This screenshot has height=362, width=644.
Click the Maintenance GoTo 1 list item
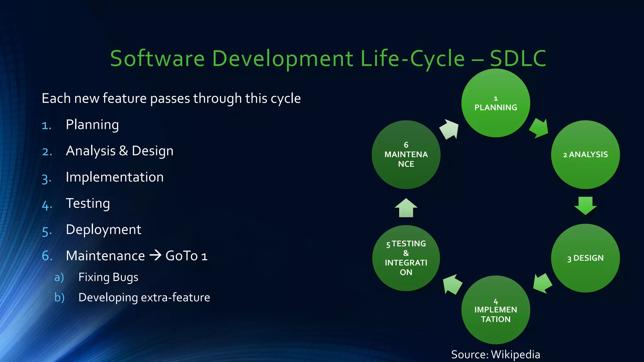(136, 256)
